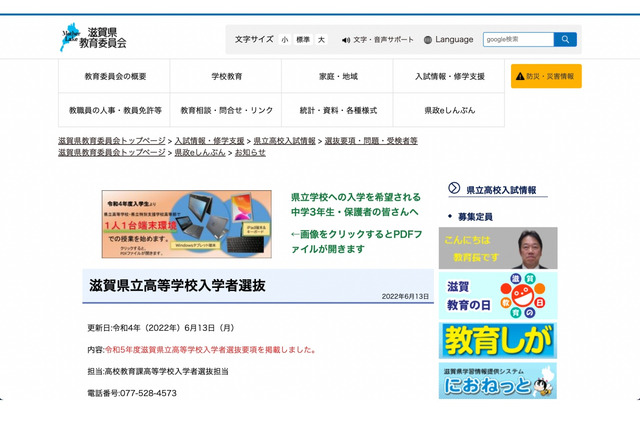Click the blue search magnifier button
The image size is (640, 426).
pos(565,39)
